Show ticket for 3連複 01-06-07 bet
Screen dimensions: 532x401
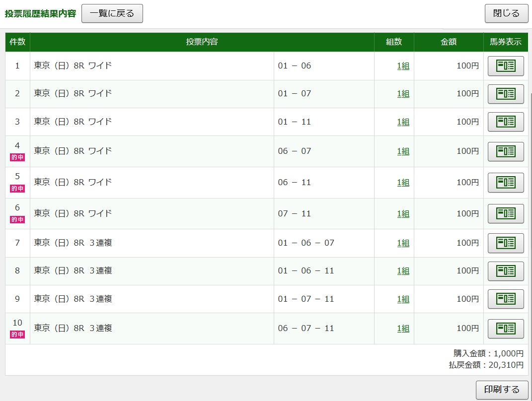point(506,243)
